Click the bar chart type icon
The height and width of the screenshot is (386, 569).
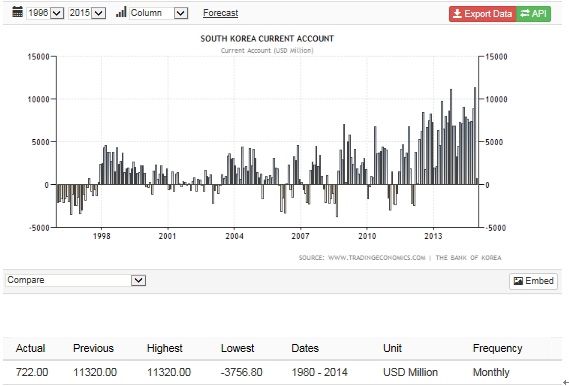point(121,12)
